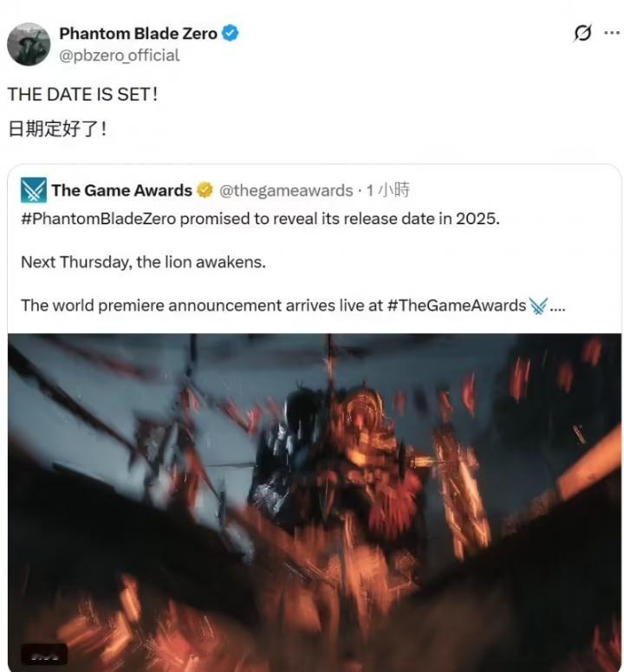624x672 pixels.
Task: Open the #PhantomBladeZero hashtag
Action: (x=99, y=219)
